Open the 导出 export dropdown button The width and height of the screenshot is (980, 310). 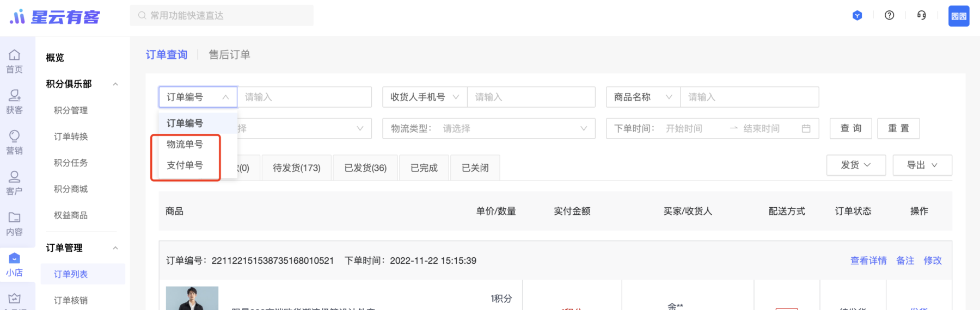(922, 165)
